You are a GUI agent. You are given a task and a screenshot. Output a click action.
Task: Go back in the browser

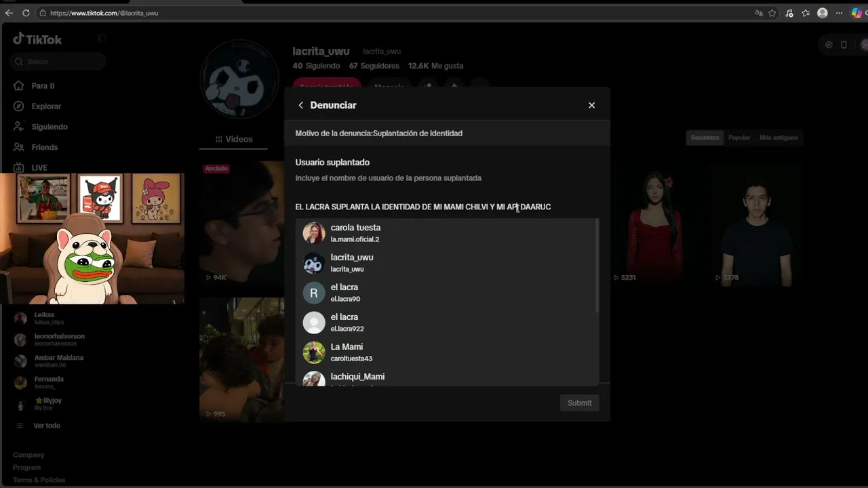9,13
